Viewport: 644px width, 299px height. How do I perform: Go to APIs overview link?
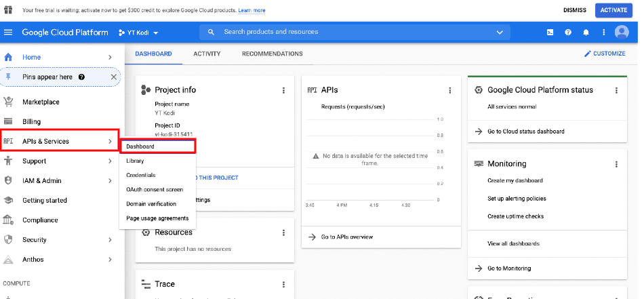pyautogui.click(x=341, y=237)
